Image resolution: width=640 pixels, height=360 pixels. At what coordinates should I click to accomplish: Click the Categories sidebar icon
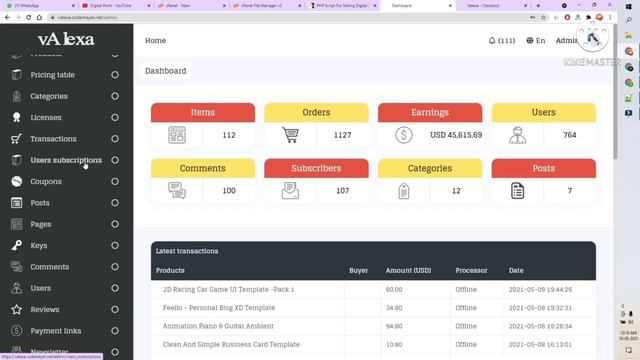point(16,96)
